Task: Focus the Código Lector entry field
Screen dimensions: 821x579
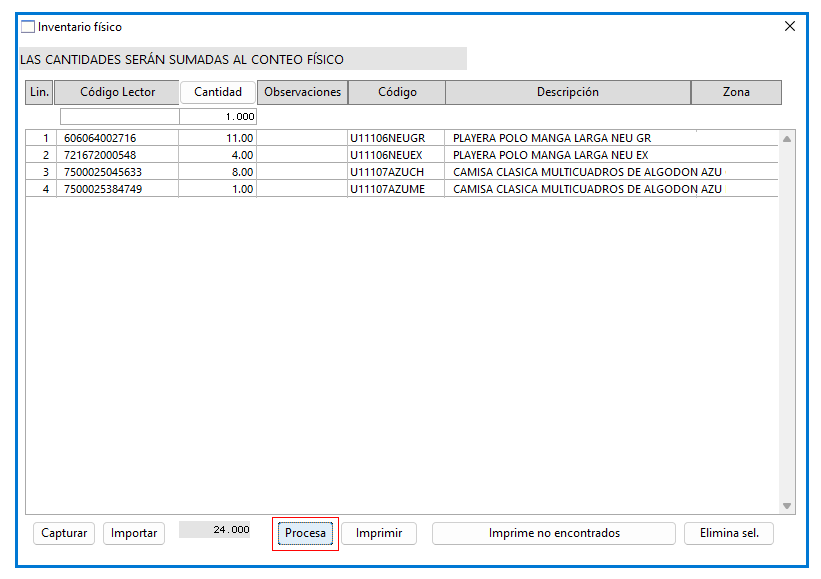Action: tap(120, 116)
